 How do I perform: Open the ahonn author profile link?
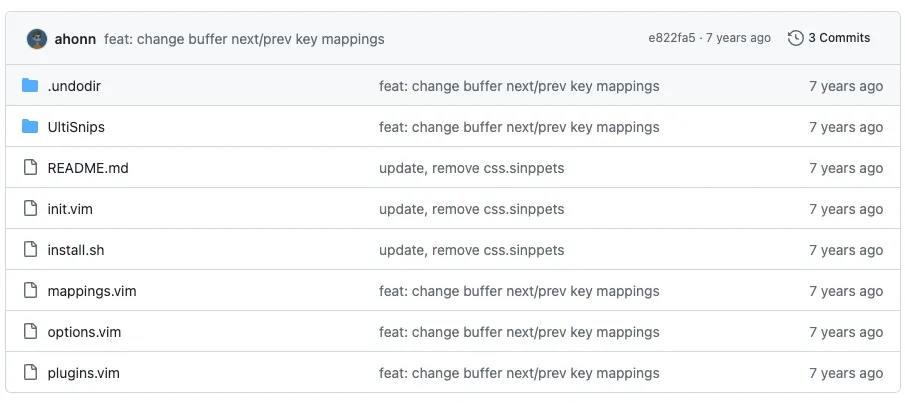(75, 39)
